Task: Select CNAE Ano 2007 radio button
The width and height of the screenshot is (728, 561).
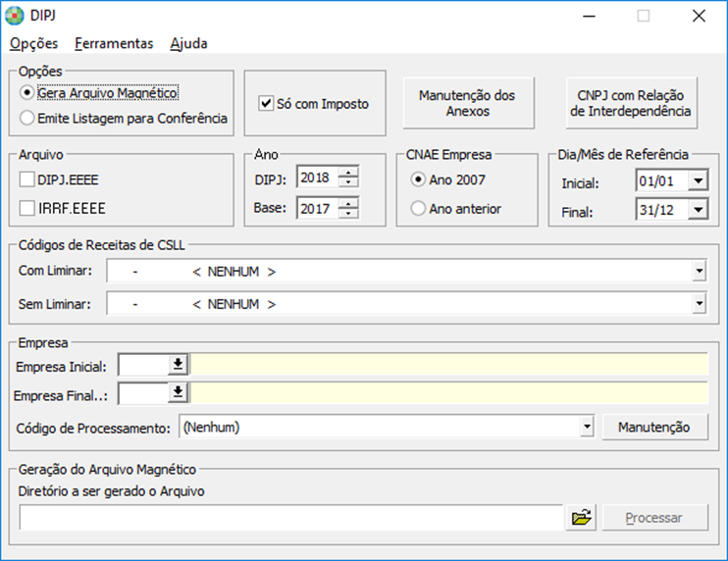Action: 418,179
